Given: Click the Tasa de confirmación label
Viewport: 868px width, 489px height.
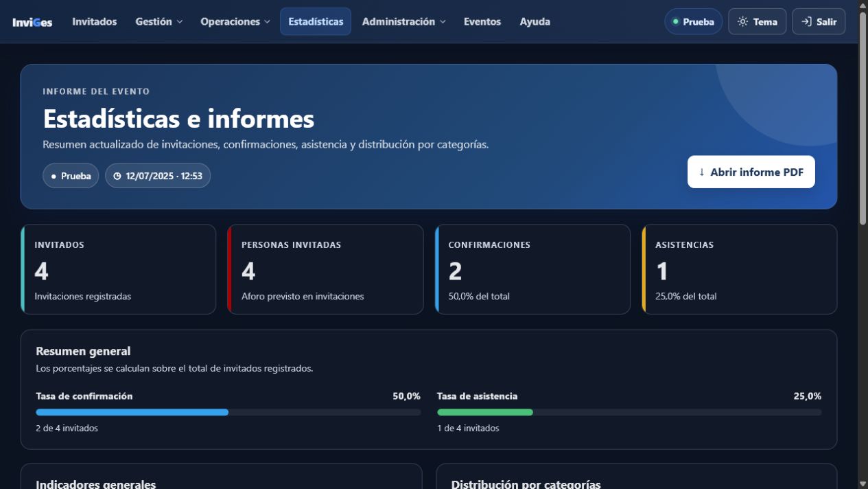Looking at the screenshot, I should point(84,396).
